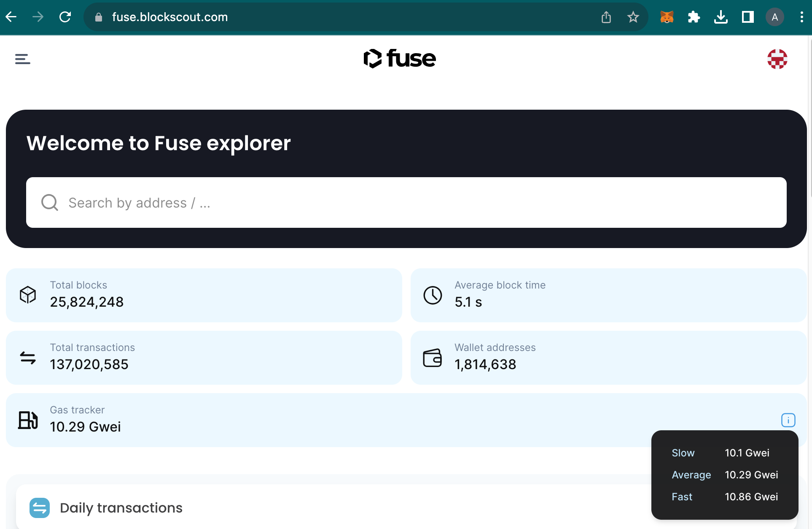Click the wallet icon on Wallet addresses card
Image resolution: width=812 pixels, height=529 pixels.
(x=432, y=357)
